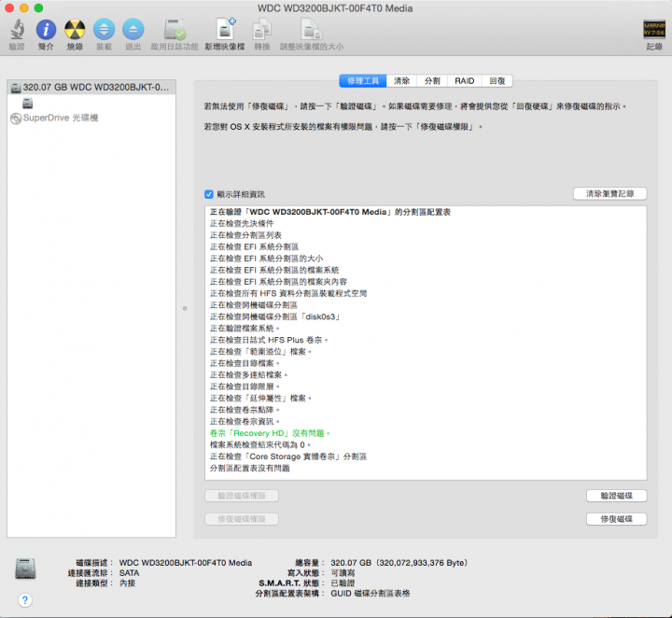Click log line mentioning disk0s3
The image size is (672, 618).
pos(274,316)
